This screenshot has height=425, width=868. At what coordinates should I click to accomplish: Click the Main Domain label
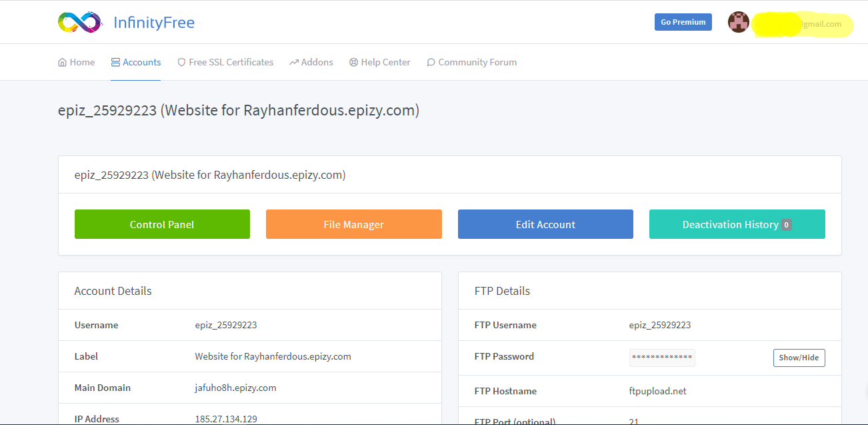(x=103, y=388)
